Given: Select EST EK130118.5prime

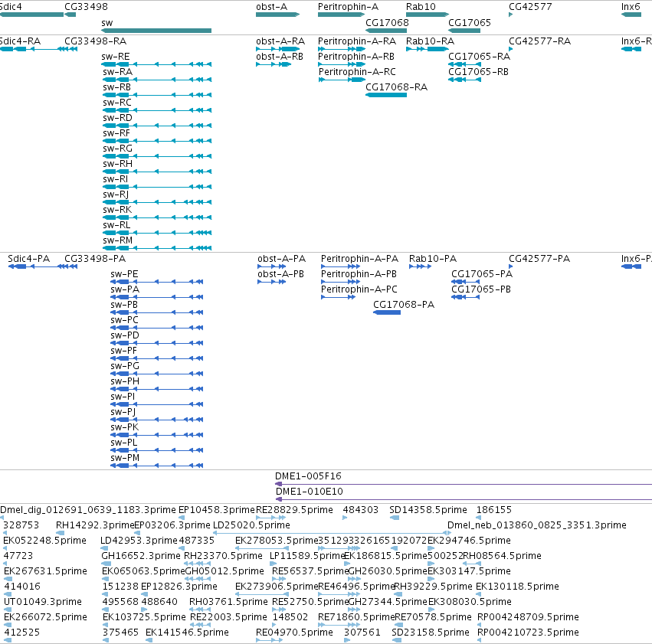Looking at the screenshot, I should click(x=480, y=594).
